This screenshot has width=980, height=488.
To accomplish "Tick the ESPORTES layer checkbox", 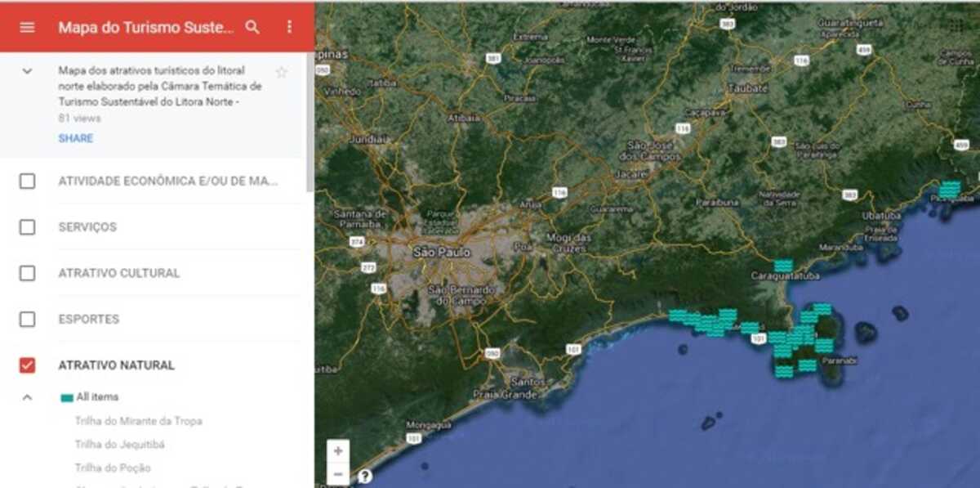I will tap(27, 319).
